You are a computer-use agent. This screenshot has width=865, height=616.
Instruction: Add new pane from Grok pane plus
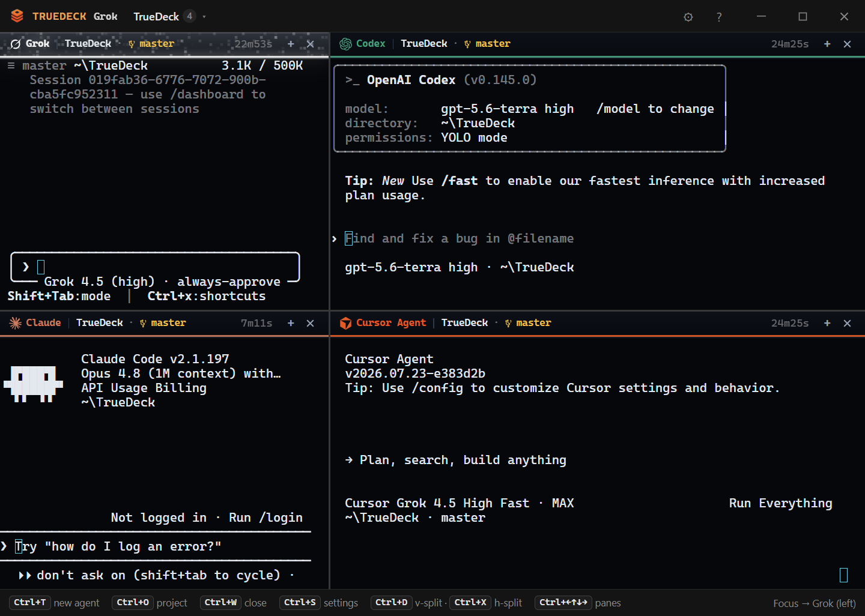(291, 44)
